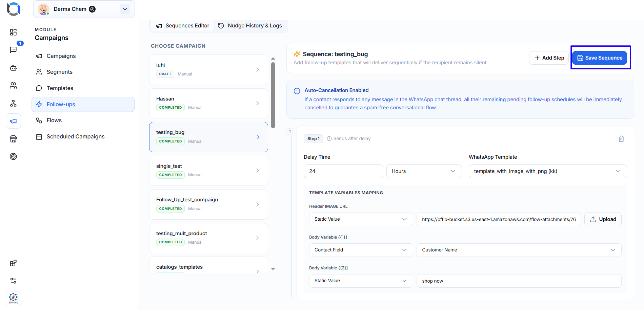Image resolution: width=644 pixels, height=310 pixels.
Task: Click the Upload image button
Action: click(603, 219)
